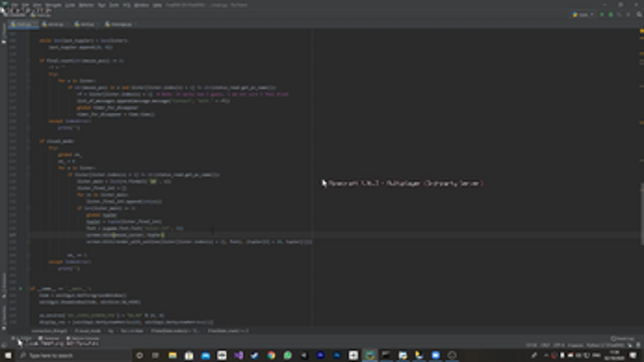Click the 'try' breadcrumb at editor bottom

[x=111, y=331]
